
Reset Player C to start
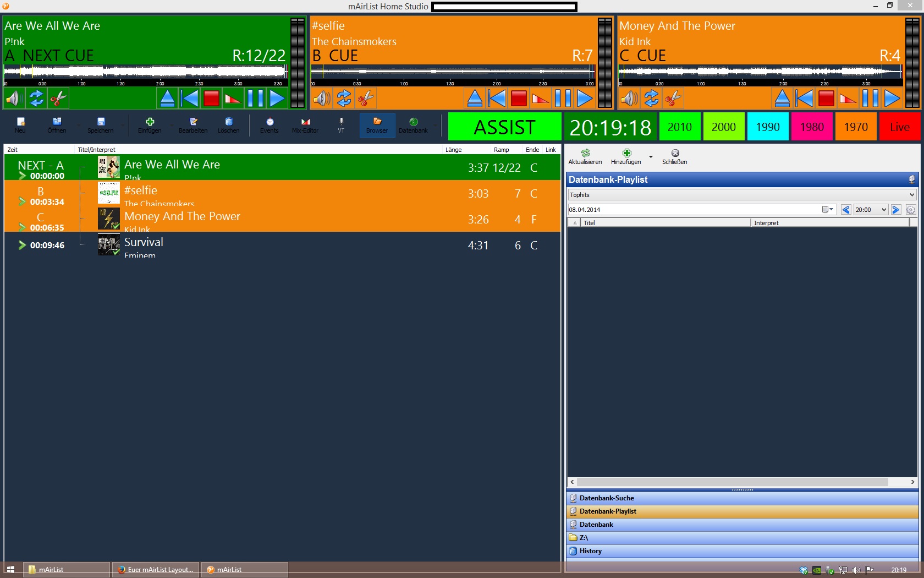tap(804, 99)
